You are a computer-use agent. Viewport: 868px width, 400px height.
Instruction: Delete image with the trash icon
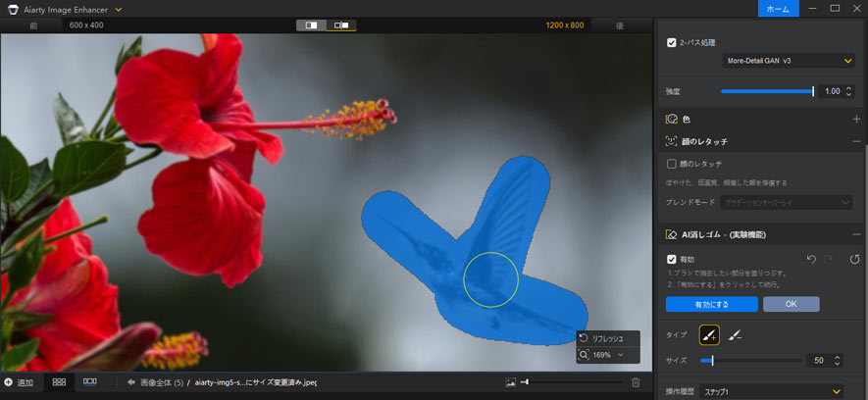(x=637, y=381)
